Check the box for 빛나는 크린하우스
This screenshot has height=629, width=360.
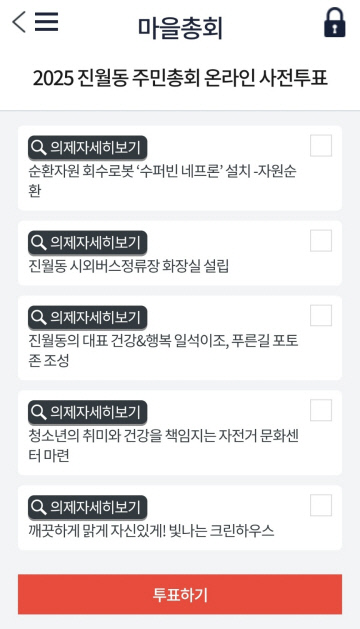point(321,505)
